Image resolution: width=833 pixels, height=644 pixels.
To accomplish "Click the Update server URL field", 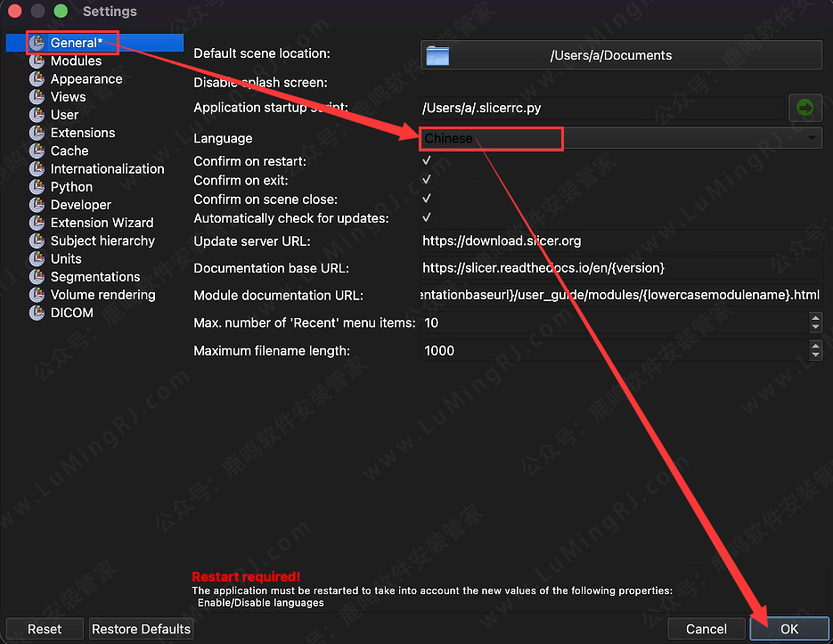I will click(621, 240).
